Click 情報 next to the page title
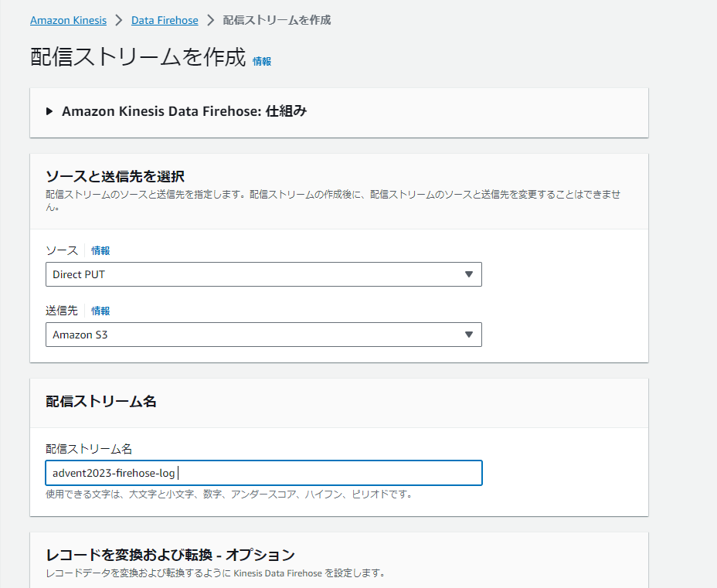The width and height of the screenshot is (717, 588). (261, 60)
